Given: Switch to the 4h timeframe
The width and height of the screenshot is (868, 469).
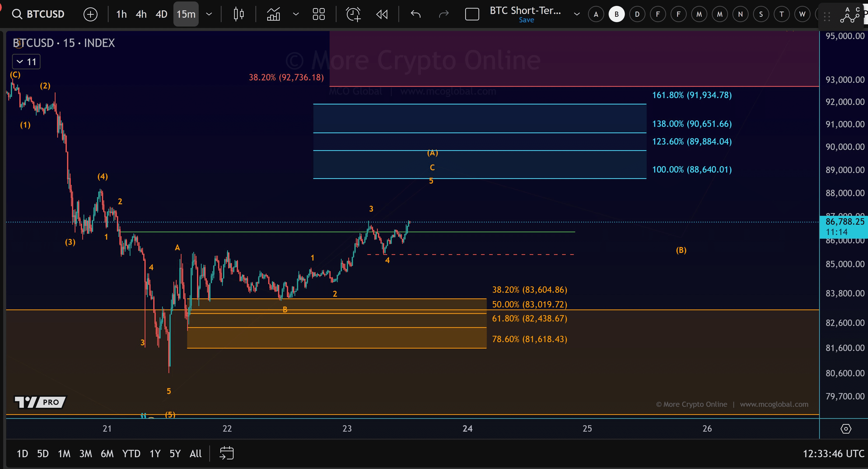Looking at the screenshot, I should click(141, 14).
